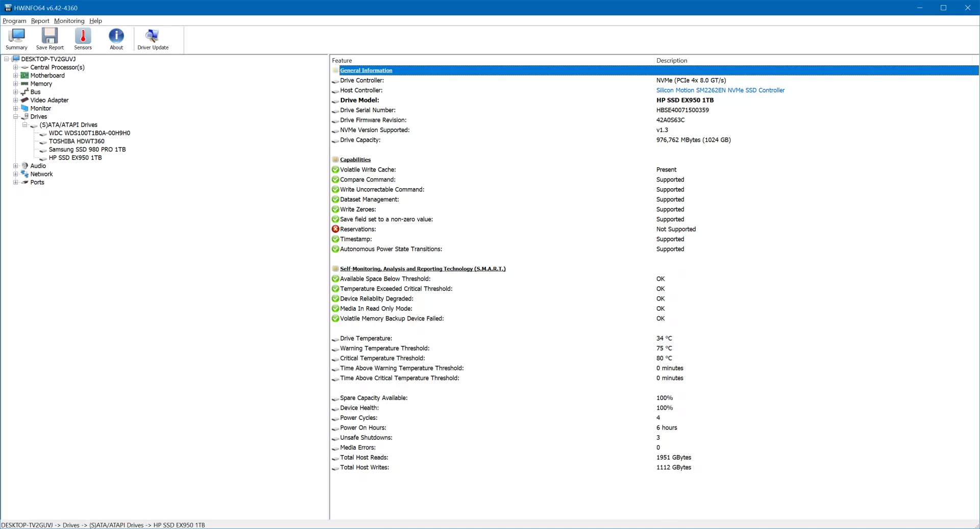Select the Total Host Writes row
Viewport: 980px width, 529px height.
pyautogui.click(x=654, y=467)
